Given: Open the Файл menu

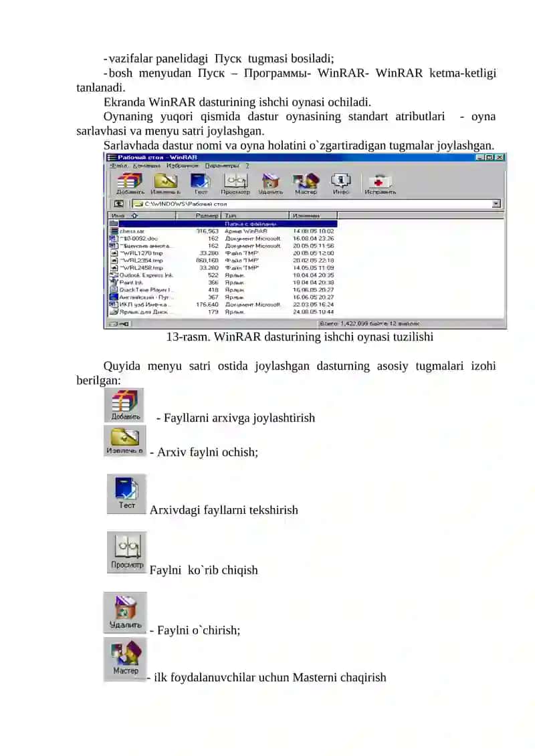Looking at the screenshot, I should click(118, 166).
